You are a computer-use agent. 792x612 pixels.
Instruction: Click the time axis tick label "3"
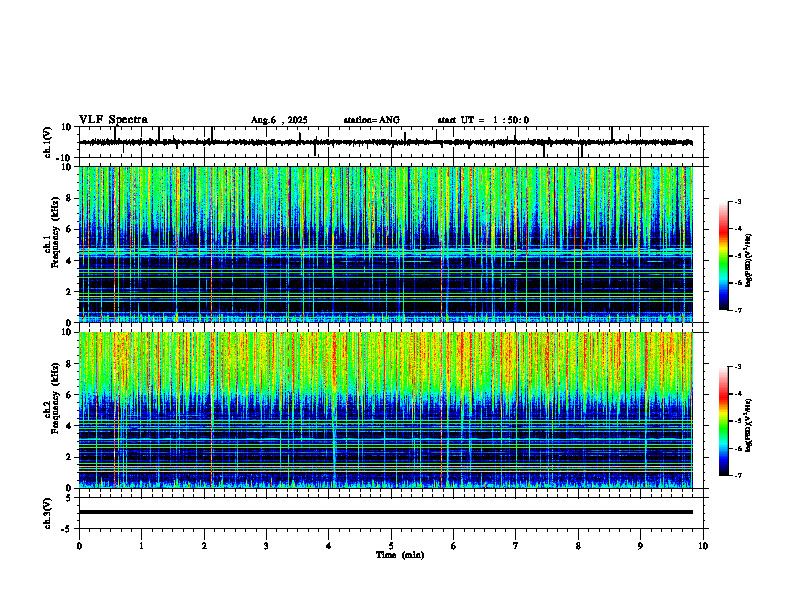click(x=266, y=546)
